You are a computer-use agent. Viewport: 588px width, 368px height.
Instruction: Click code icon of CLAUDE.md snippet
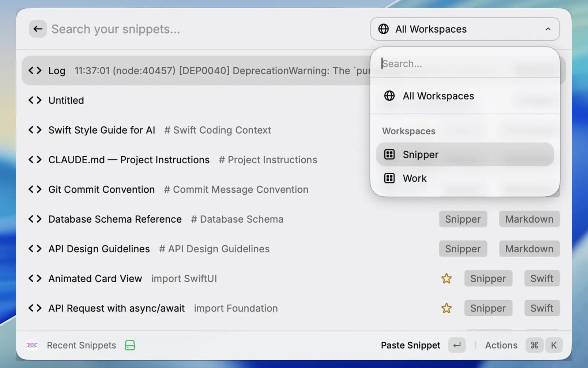pos(35,160)
